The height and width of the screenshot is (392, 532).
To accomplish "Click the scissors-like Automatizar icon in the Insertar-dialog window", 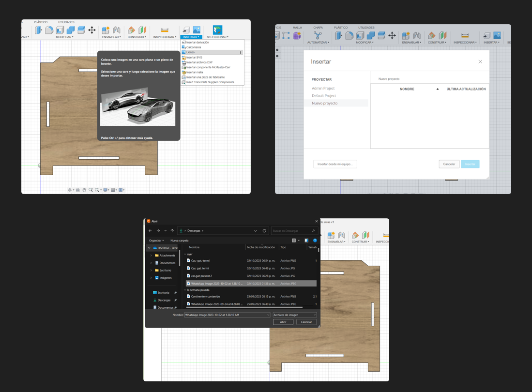I will pos(318,35).
